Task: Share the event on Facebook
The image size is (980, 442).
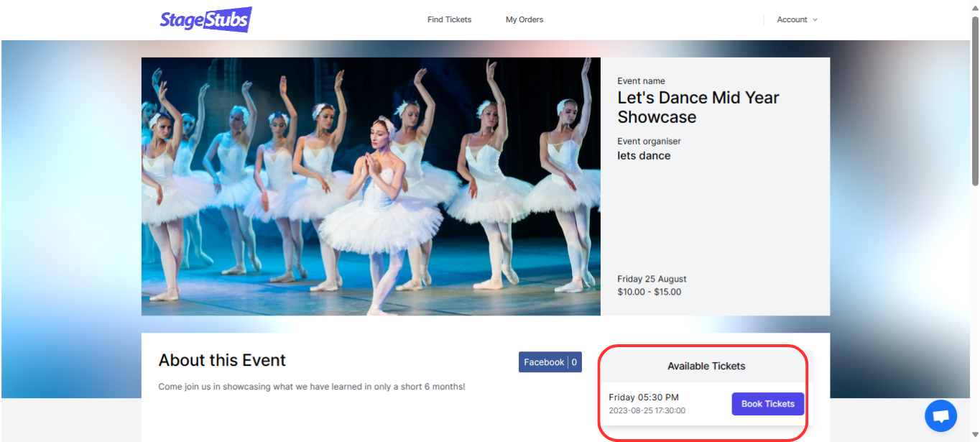Action: [x=542, y=362]
